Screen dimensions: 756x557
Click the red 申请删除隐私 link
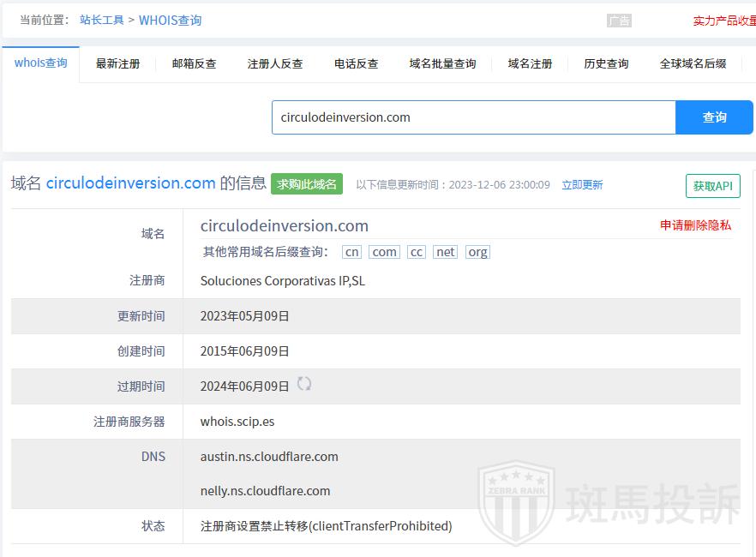695,225
